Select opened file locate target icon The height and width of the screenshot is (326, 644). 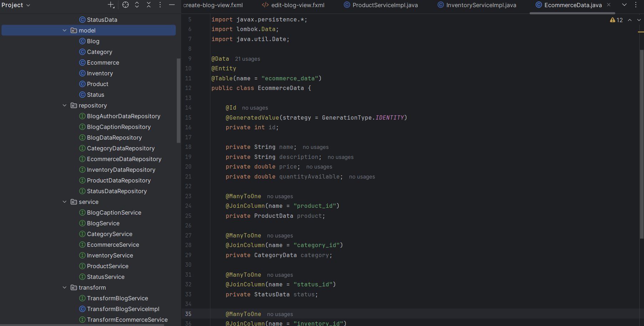tap(126, 5)
